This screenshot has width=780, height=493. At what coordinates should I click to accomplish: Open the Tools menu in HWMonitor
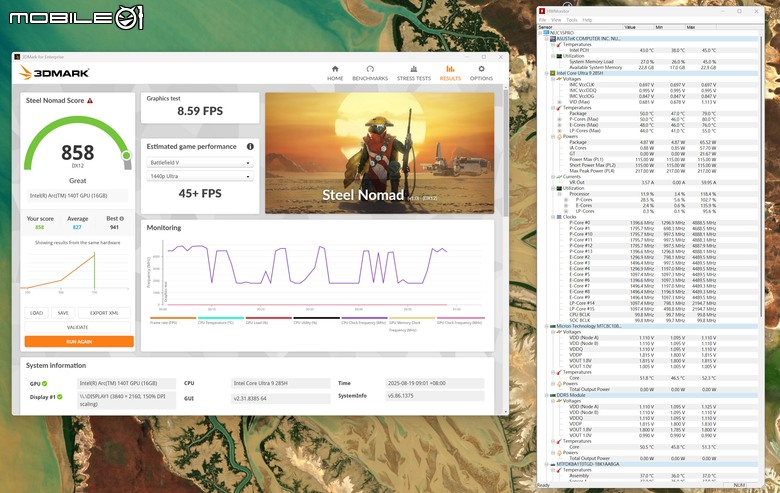[572, 20]
